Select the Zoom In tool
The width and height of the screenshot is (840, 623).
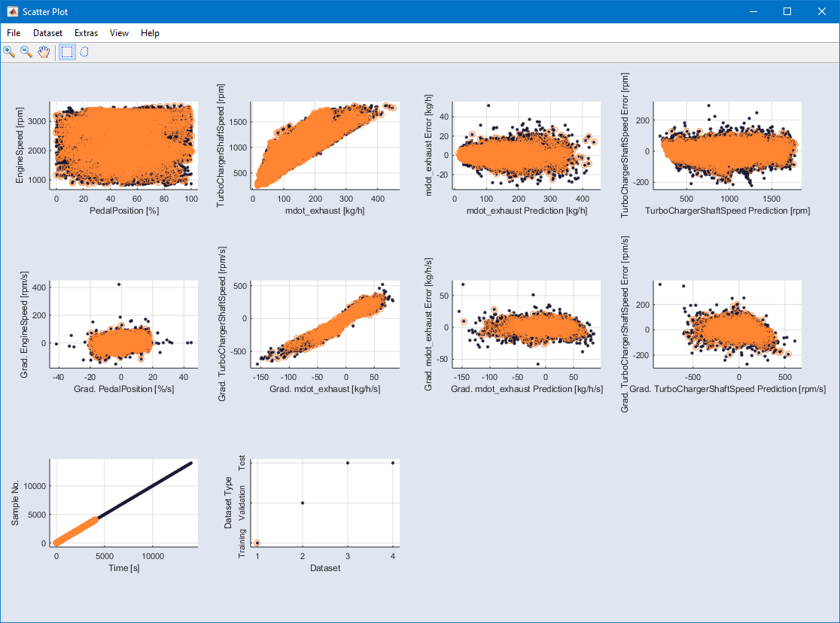(9, 52)
